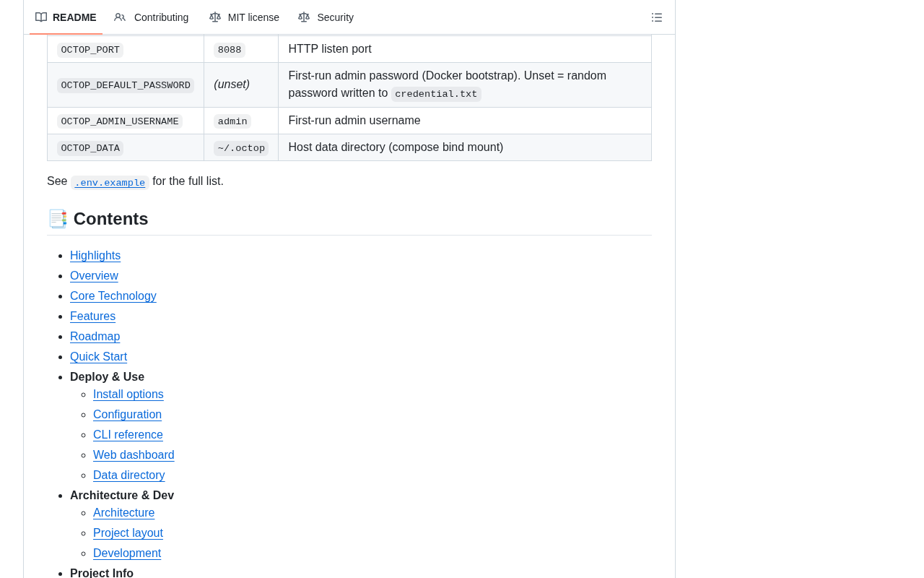Jump to the Highlights section
This screenshot has width=924, height=578.
[95, 256]
